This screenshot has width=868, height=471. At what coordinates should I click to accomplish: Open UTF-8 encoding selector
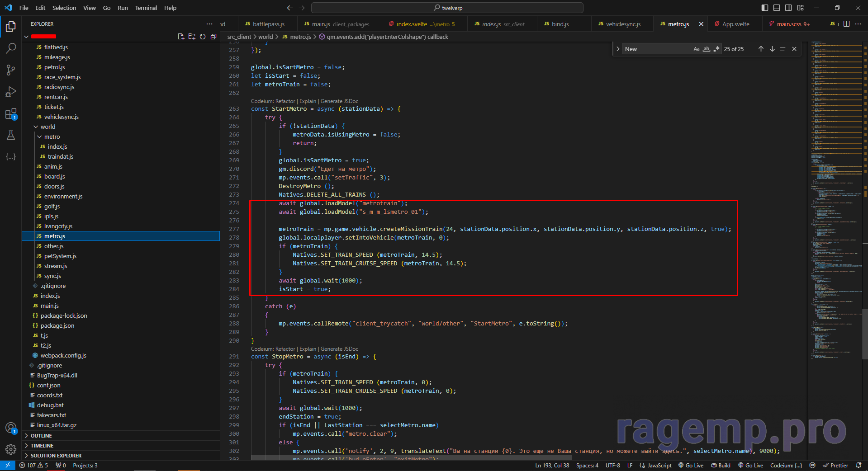point(613,465)
